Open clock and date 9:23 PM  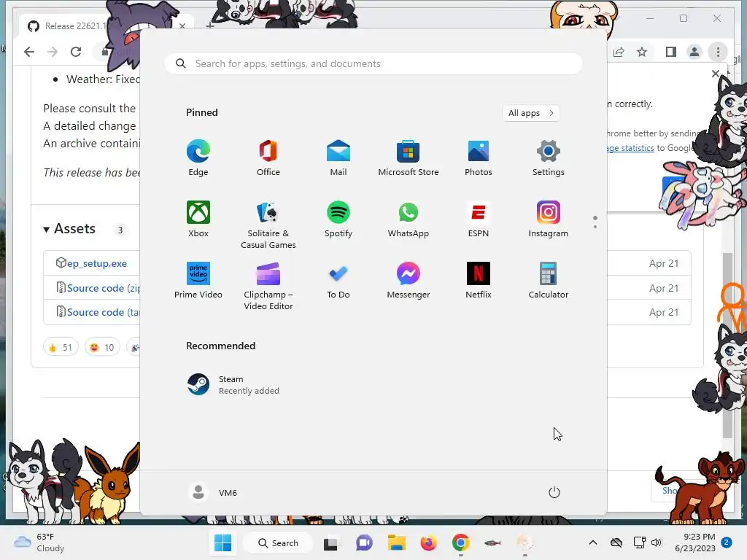(x=695, y=542)
